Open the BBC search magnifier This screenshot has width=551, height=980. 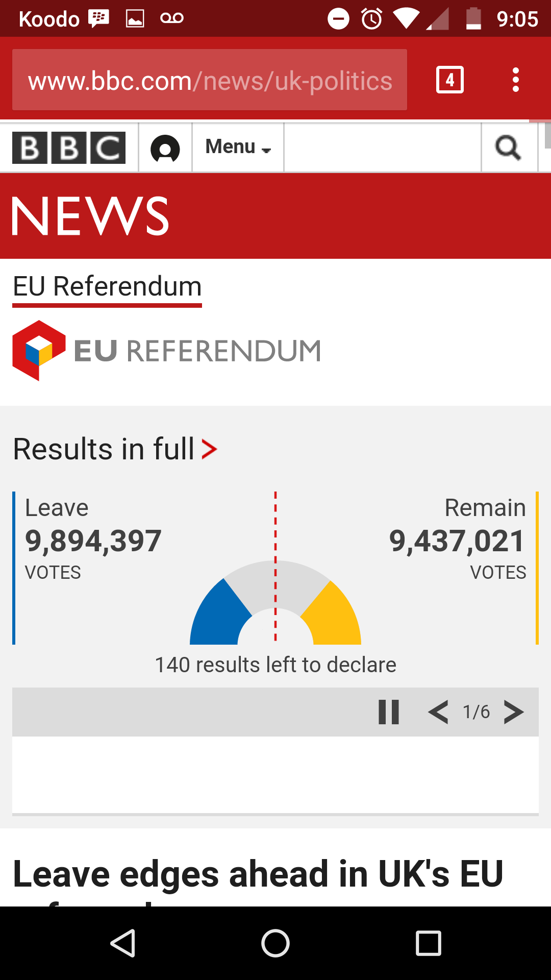509,148
